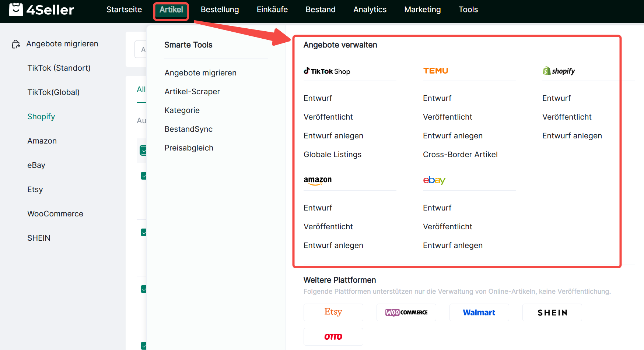Click the Amazon logo heading
The width and height of the screenshot is (644, 350).
coord(318,180)
